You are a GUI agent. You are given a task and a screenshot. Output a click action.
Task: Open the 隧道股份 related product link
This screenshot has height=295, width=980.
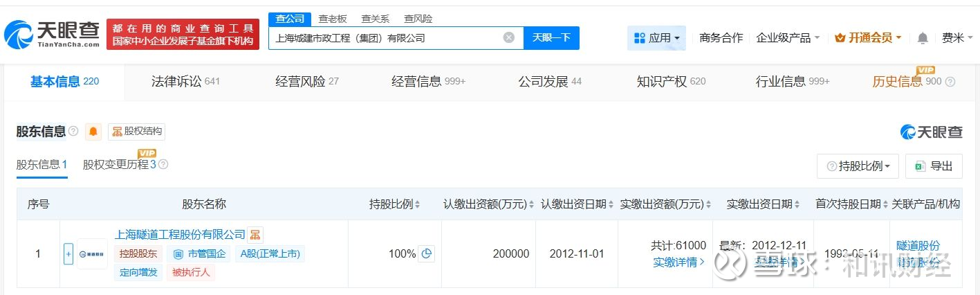pos(918,246)
